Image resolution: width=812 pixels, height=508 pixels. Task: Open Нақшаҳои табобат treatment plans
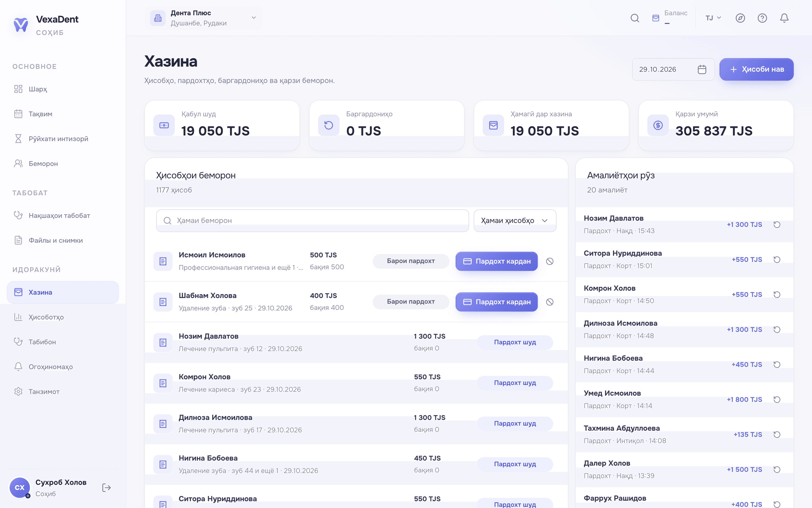(x=63, y=215)
